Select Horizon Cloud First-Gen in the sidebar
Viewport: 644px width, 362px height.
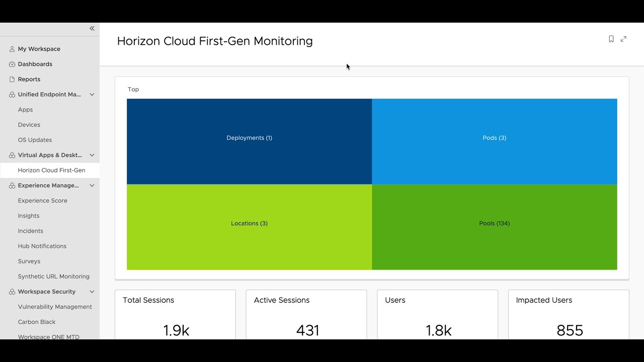coord(51,170)
